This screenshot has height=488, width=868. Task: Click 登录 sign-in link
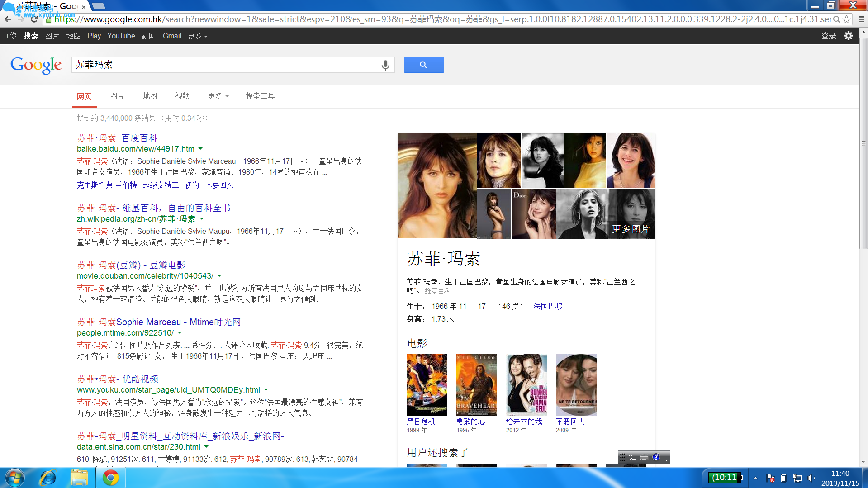click(829, 36)
